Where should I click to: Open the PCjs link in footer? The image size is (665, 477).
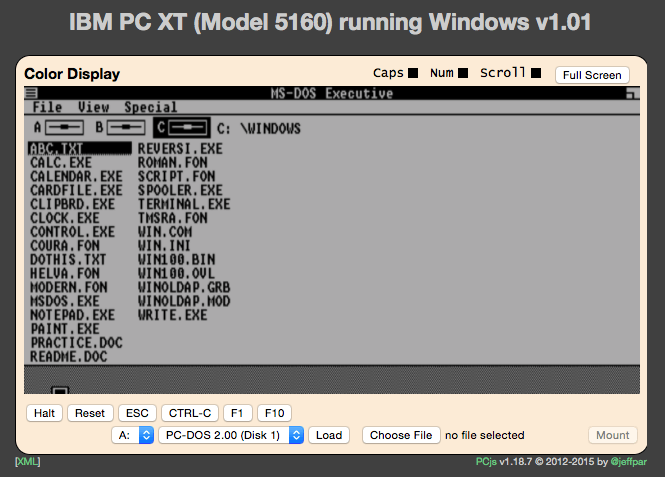pyautogui.click(x=486, y=462)
